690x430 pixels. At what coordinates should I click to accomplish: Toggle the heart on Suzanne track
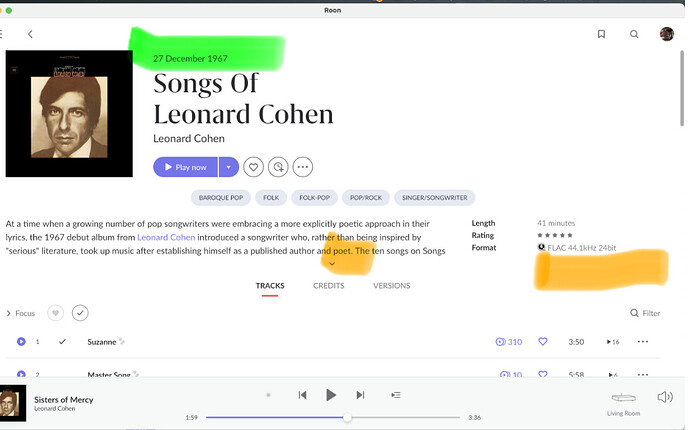point(543,342)
